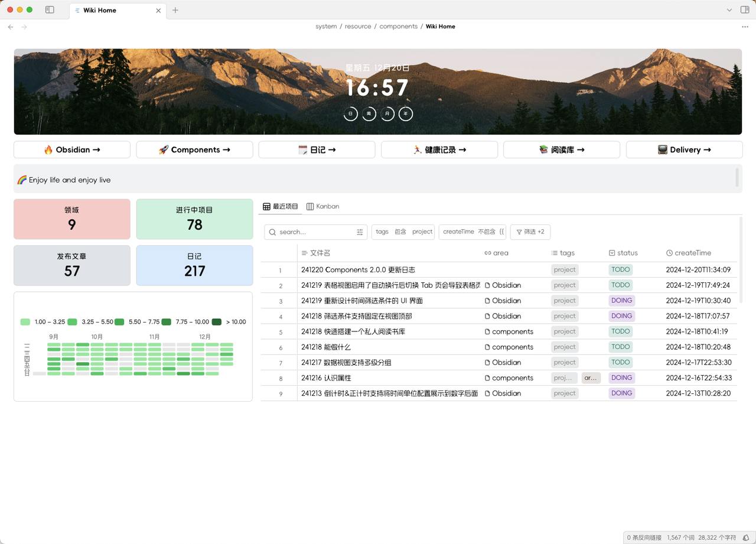The image size is (756, 544).
Task: Click '0 条反向链接' in status bar
Action: click(644, 538)
